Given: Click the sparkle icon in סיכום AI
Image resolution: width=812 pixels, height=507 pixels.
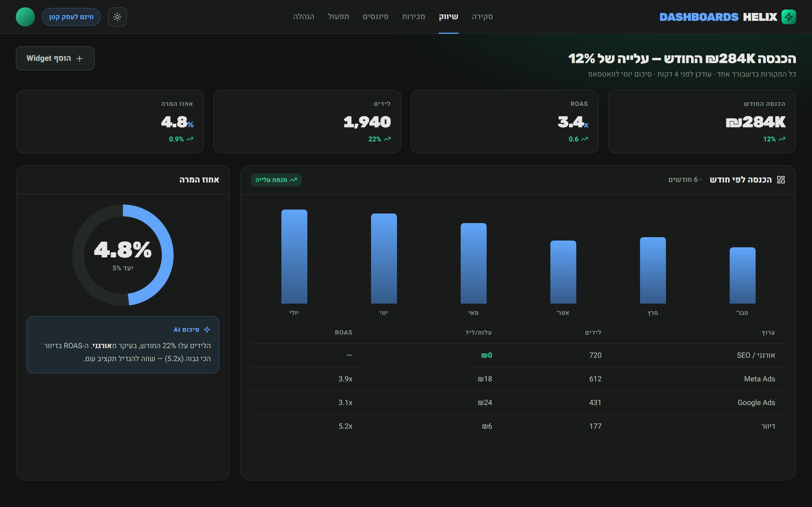Looking at the screenshot, I should click(x=207, y=330).
